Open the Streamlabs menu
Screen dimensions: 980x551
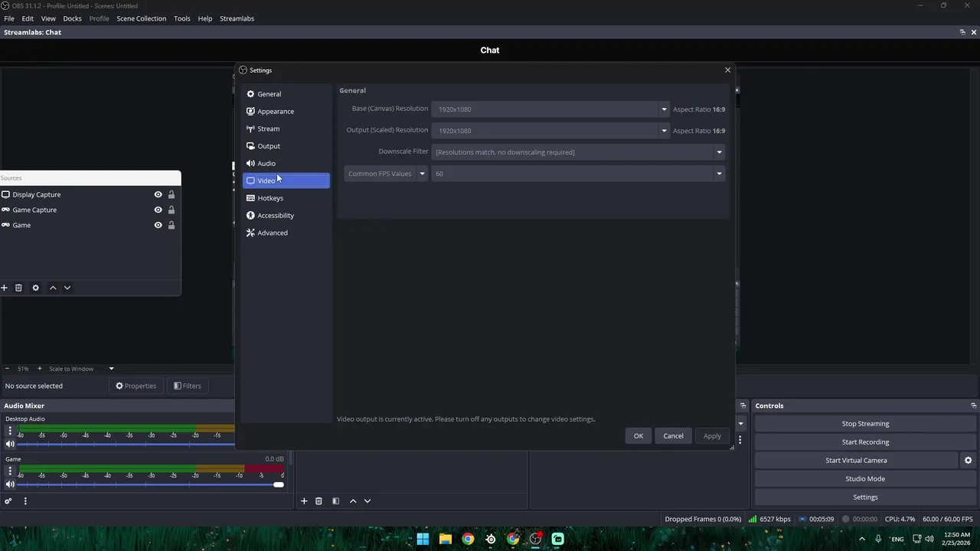(x=237, y=18)
